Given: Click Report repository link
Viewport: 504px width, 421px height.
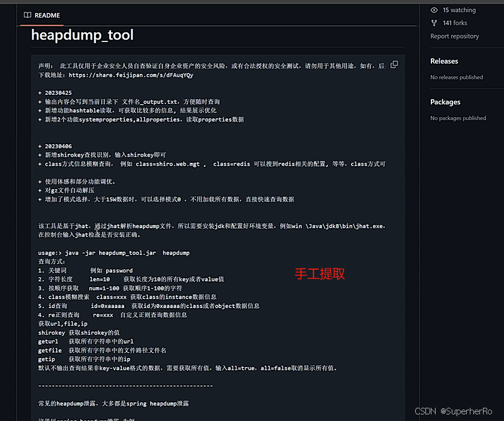Looking at the screenshot, I should click(455, 36).
